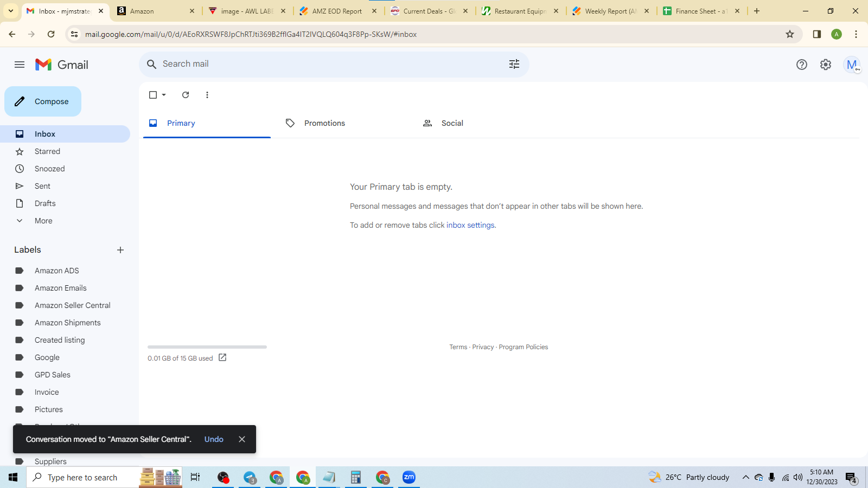Viewport: 868px width, 488px height.
Task: Click the address bar URL
Action: coord(251,34)
